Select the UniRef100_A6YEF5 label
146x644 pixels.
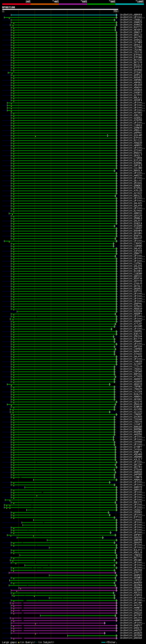point(131,30)
